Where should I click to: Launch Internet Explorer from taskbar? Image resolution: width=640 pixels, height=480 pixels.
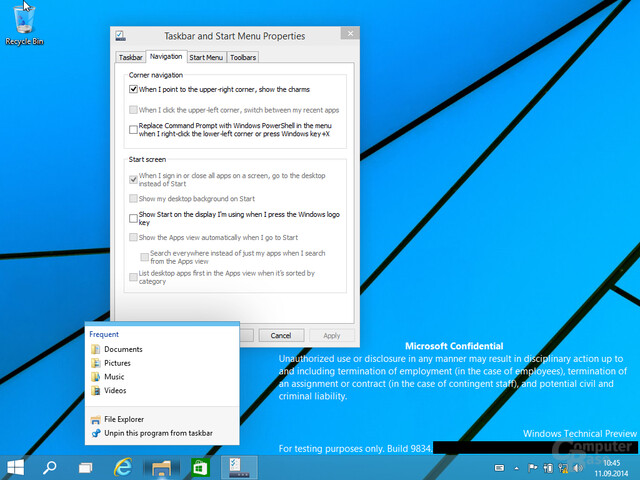click(x=122, y=467)
